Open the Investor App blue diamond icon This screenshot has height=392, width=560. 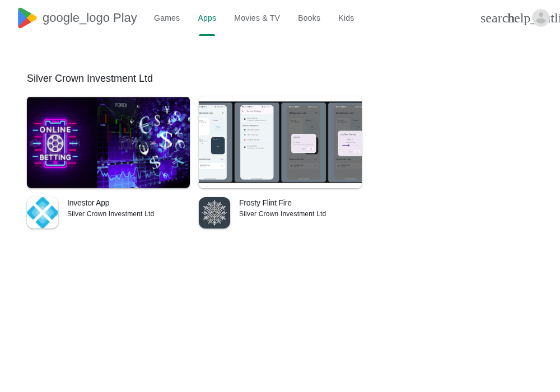coord(43,213)
